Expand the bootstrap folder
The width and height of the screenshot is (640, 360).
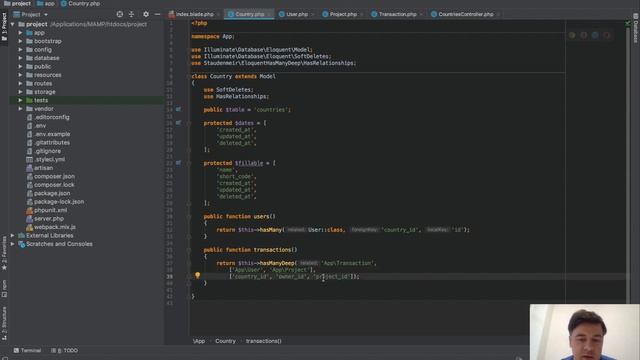[20, 41]
